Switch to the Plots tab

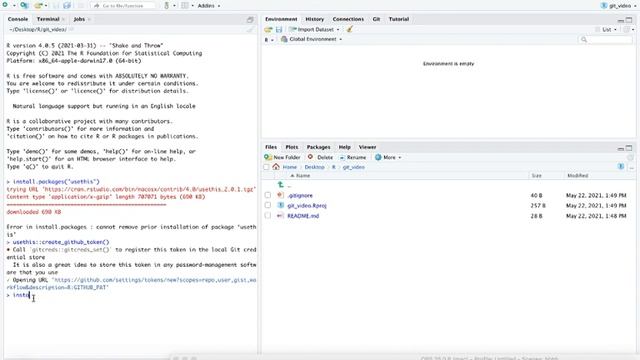[291, 147]
